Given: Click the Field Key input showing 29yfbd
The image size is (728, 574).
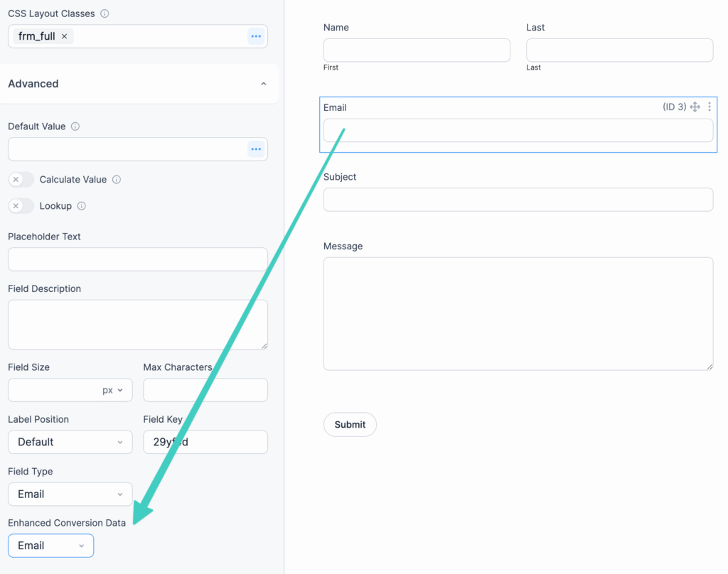Looking at the screenshot, I should tap(205, 442).
